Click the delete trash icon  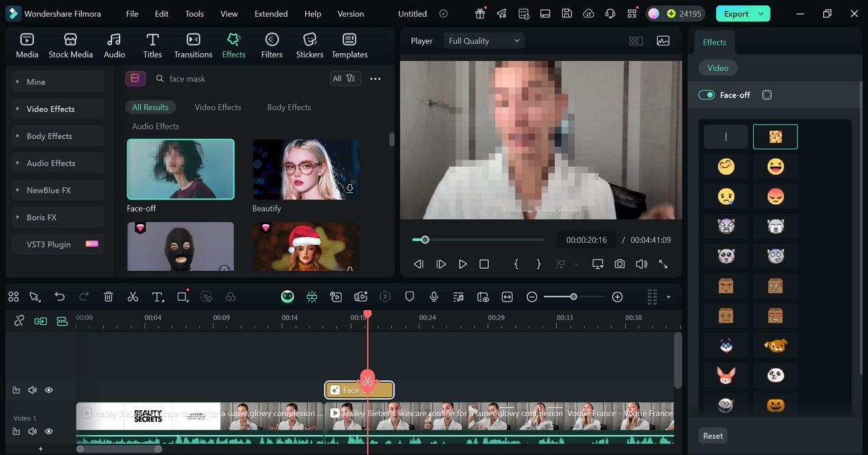point(108,297)
